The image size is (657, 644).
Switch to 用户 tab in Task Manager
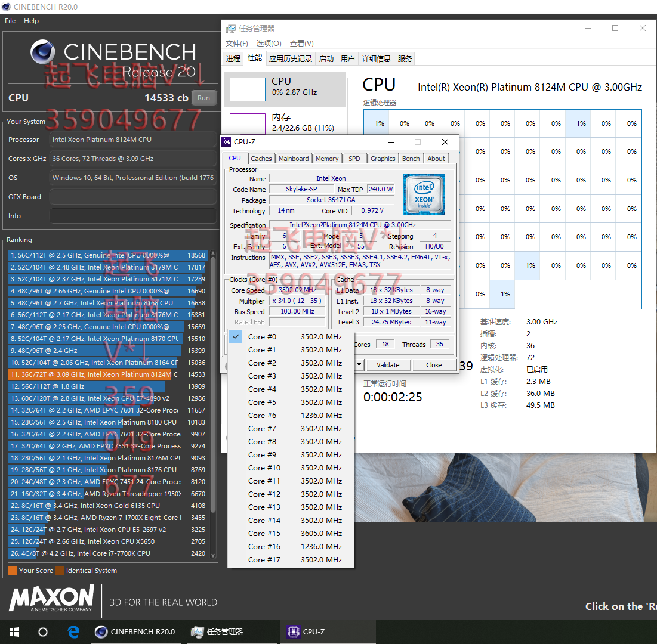(347, 58)
